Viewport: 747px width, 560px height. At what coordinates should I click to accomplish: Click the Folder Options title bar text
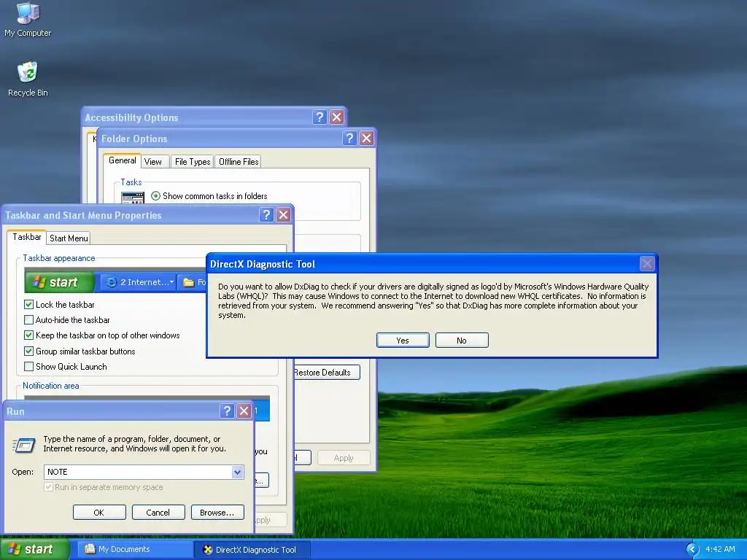click(134, 139)
